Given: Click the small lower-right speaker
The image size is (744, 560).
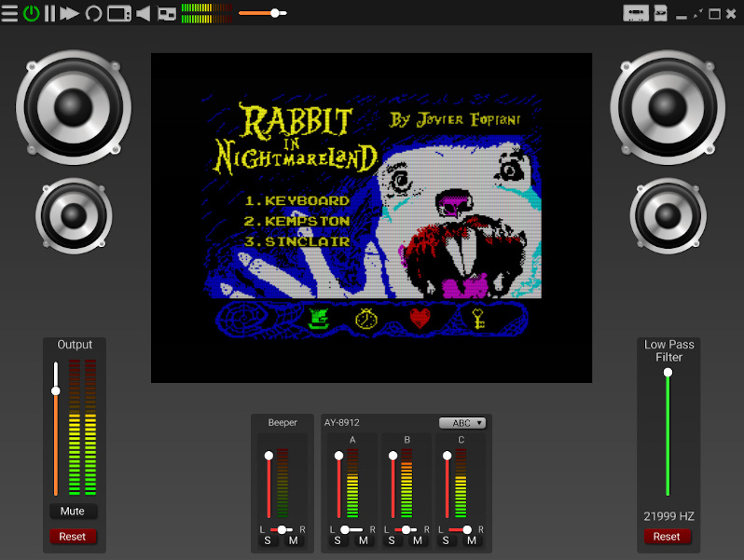Looking at the screenshot, I should tap(668, 216).
